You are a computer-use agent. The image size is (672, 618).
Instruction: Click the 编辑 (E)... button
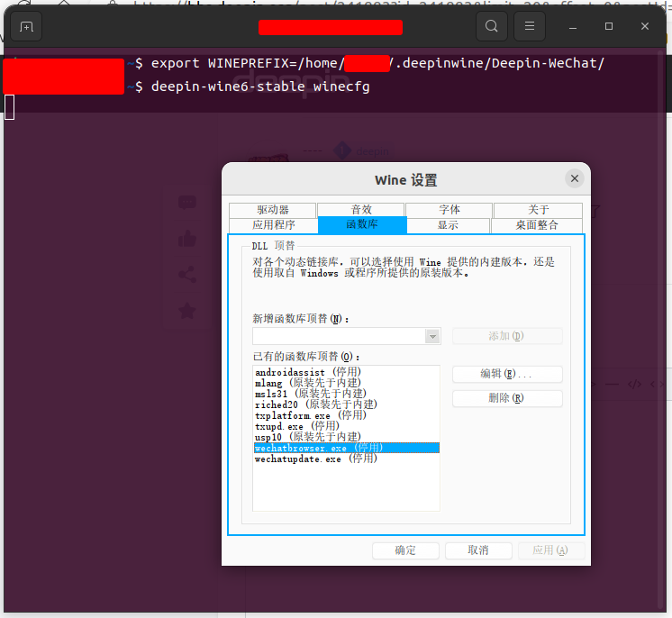[x=507, y=374]
